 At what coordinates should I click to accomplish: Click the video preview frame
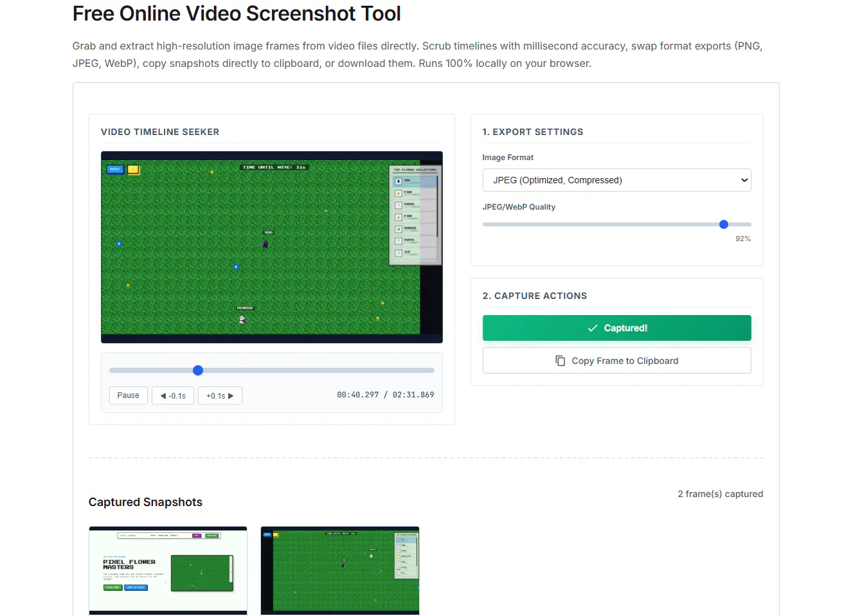[x=272, y=247]
